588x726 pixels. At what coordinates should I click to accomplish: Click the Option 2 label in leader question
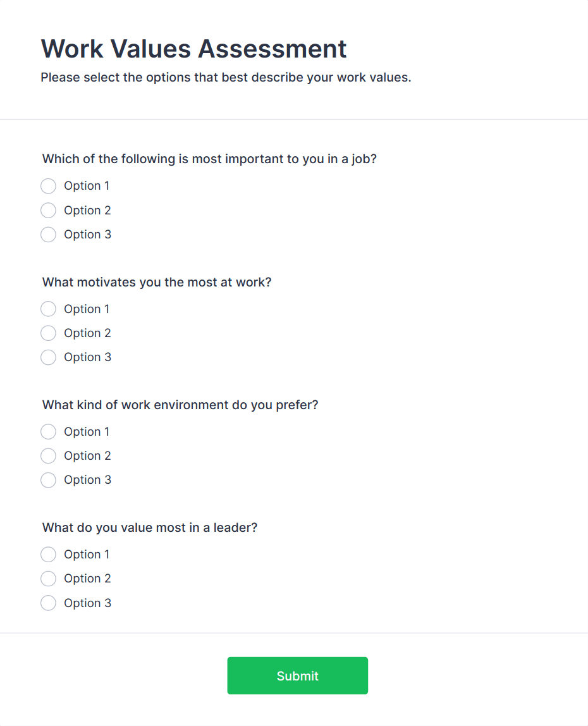point(87,579)
